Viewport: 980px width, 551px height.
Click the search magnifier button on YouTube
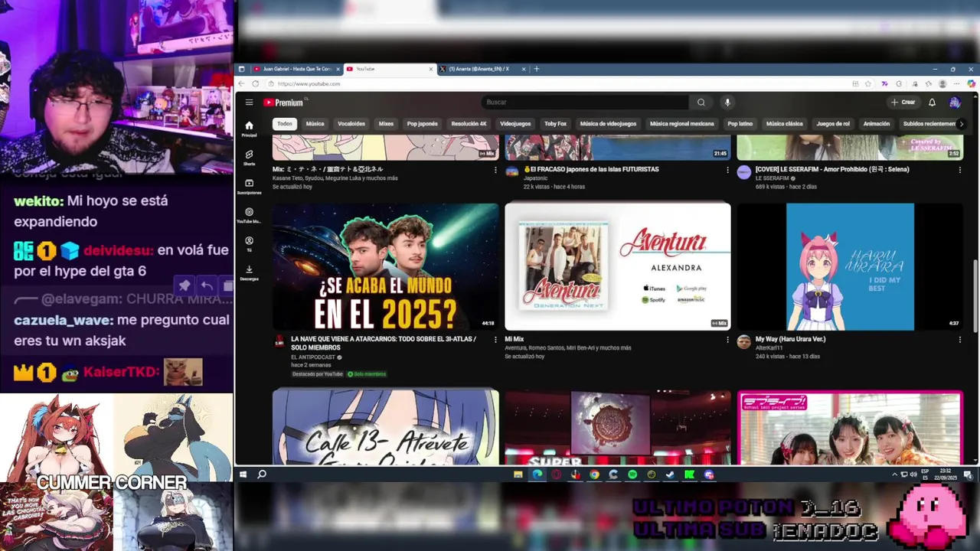point(701,103)
